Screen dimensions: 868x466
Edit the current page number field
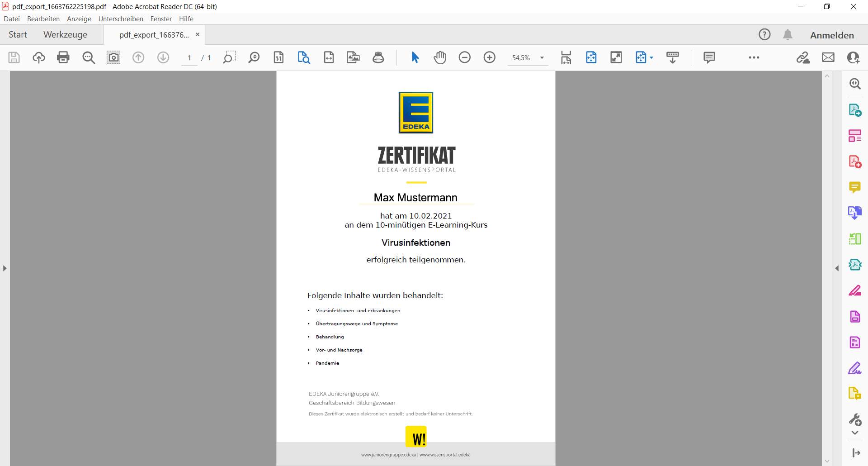tap(189, 58)
